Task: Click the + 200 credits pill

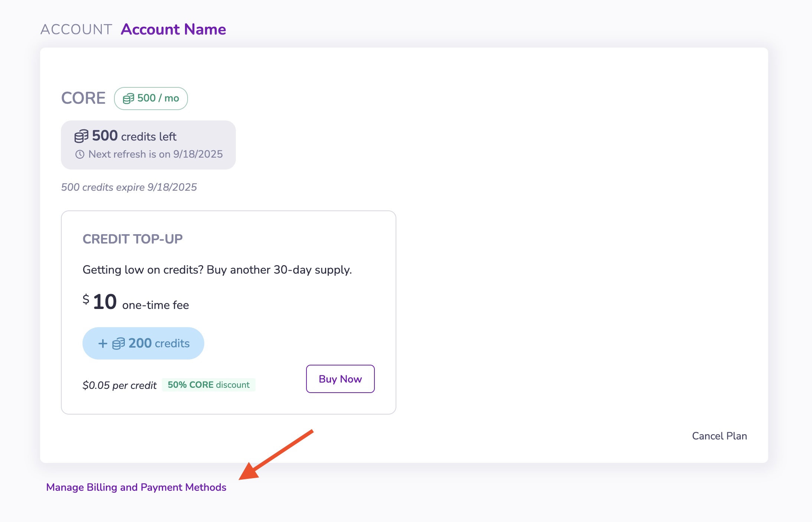Action: [143, 343]
